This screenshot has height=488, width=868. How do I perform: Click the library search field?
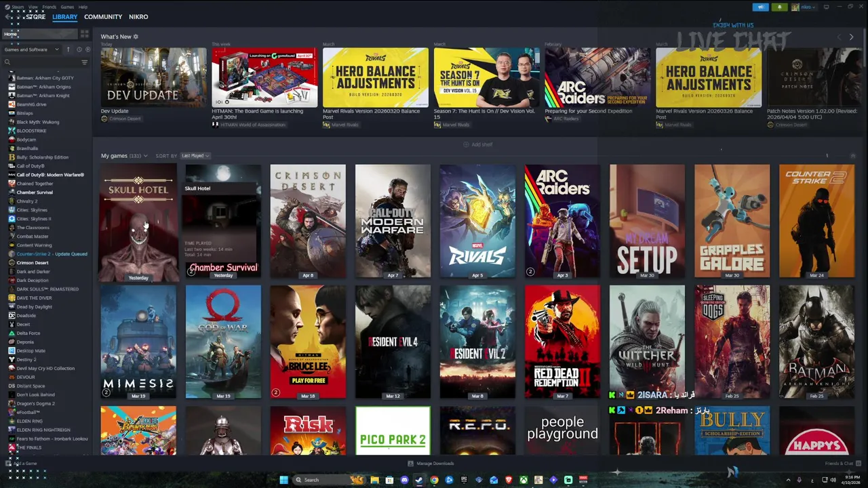click(x=41, y=62)
